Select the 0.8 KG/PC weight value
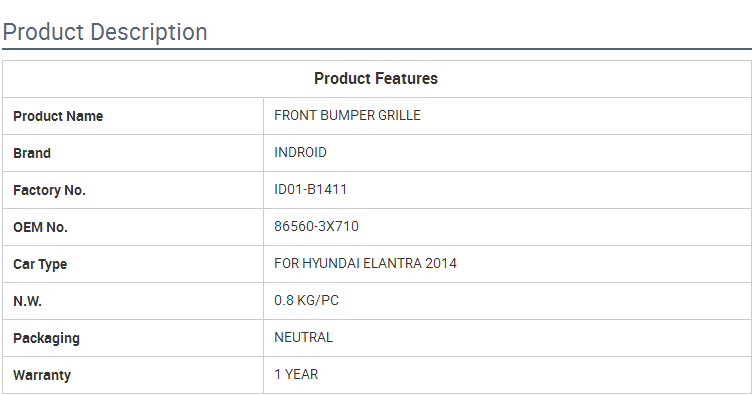 tap(306, 300)
